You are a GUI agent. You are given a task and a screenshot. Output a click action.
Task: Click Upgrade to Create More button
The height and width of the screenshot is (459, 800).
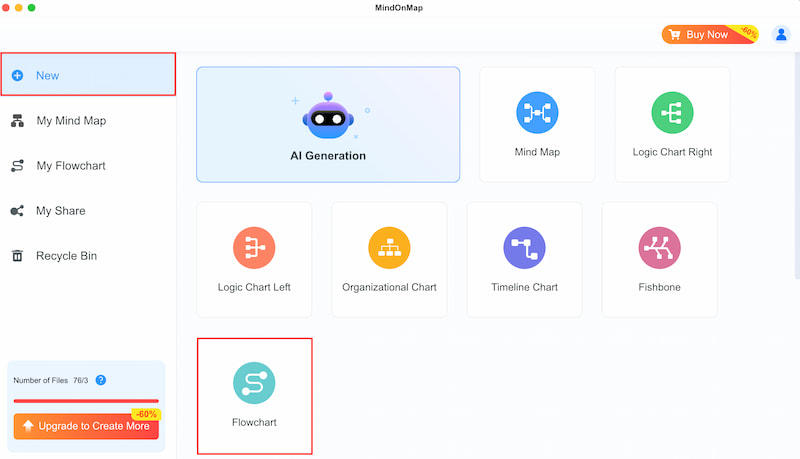tap(86, 426)
